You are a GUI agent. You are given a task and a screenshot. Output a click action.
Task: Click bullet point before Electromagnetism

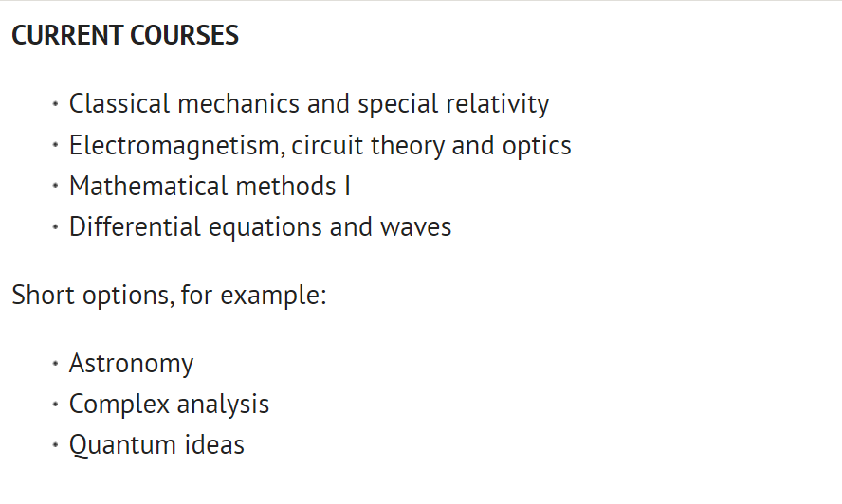click(x=55, y=145)
